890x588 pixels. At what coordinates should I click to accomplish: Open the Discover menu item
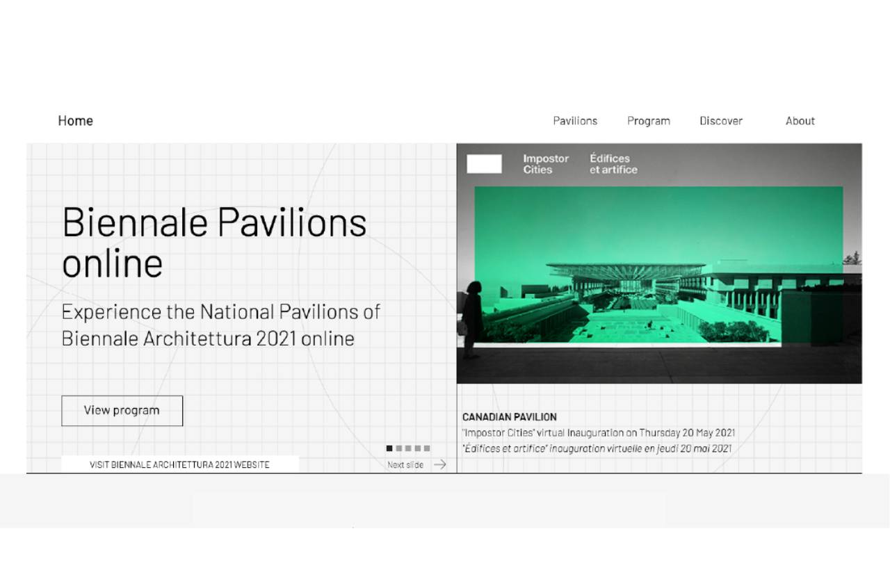tap(720, 121)
